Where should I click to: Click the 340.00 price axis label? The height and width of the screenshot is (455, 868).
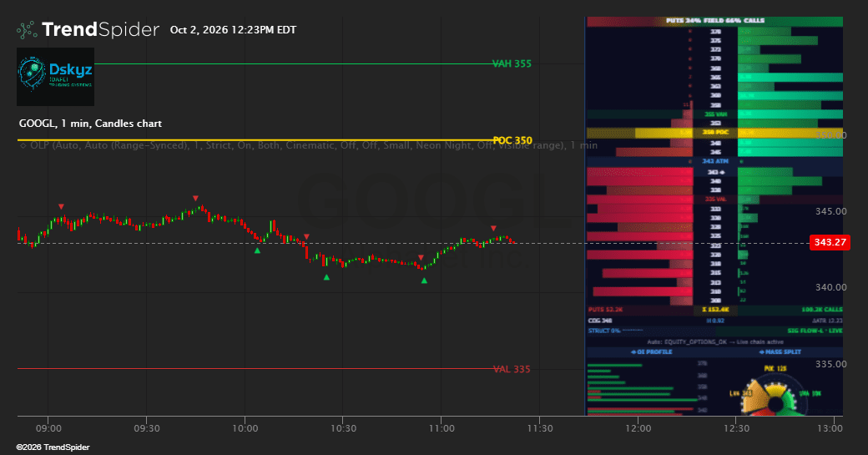(831, 287)
